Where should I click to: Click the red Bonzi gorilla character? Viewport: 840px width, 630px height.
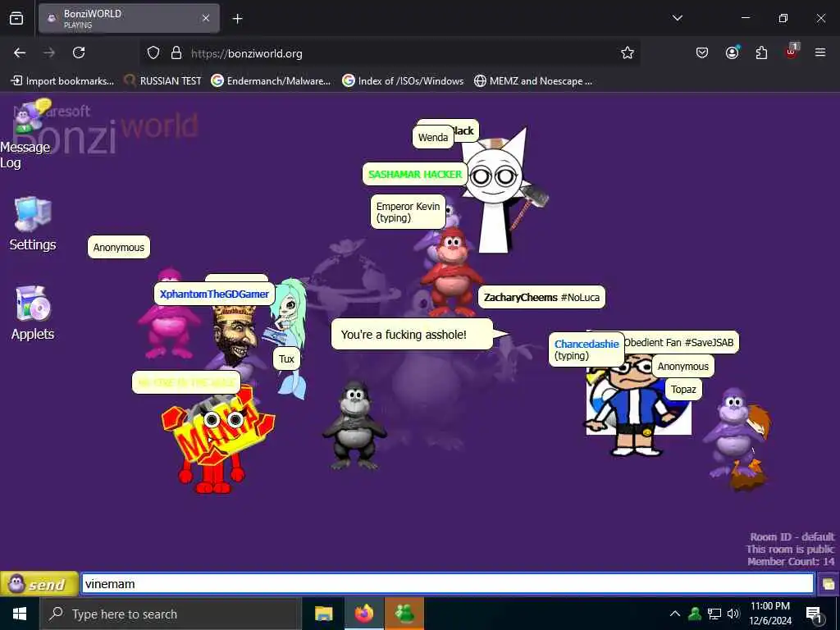(451, 272)
